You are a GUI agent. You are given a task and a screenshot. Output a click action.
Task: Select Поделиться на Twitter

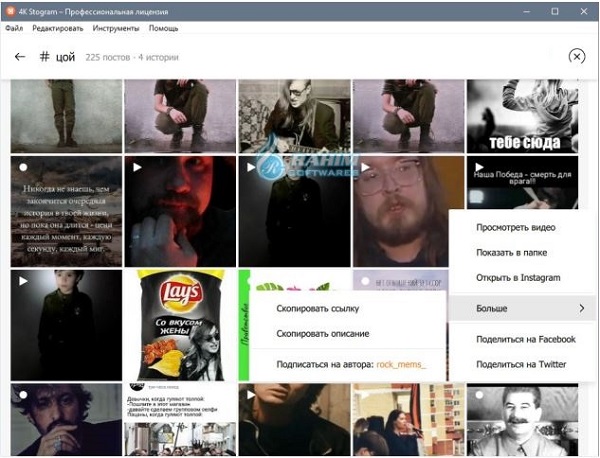522,364
